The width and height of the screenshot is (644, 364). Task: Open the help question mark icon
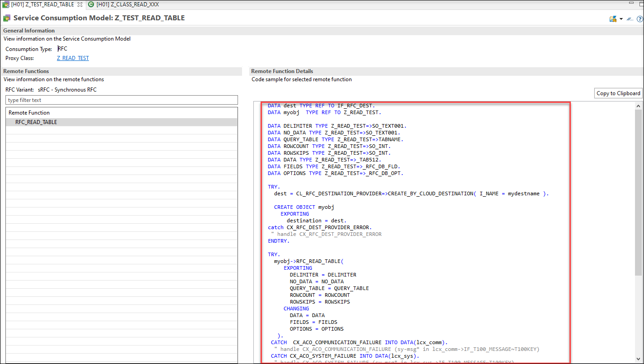[639, 19]
